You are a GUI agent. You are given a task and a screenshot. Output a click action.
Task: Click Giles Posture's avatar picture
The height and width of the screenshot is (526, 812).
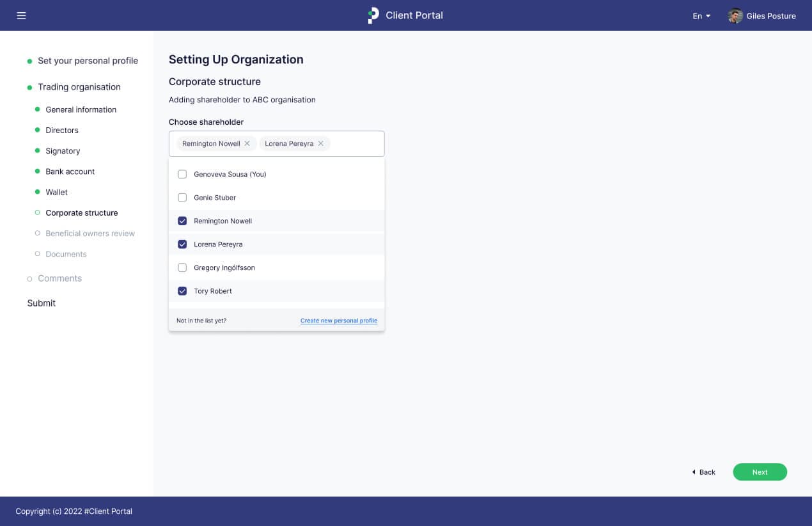coord(735,16)
